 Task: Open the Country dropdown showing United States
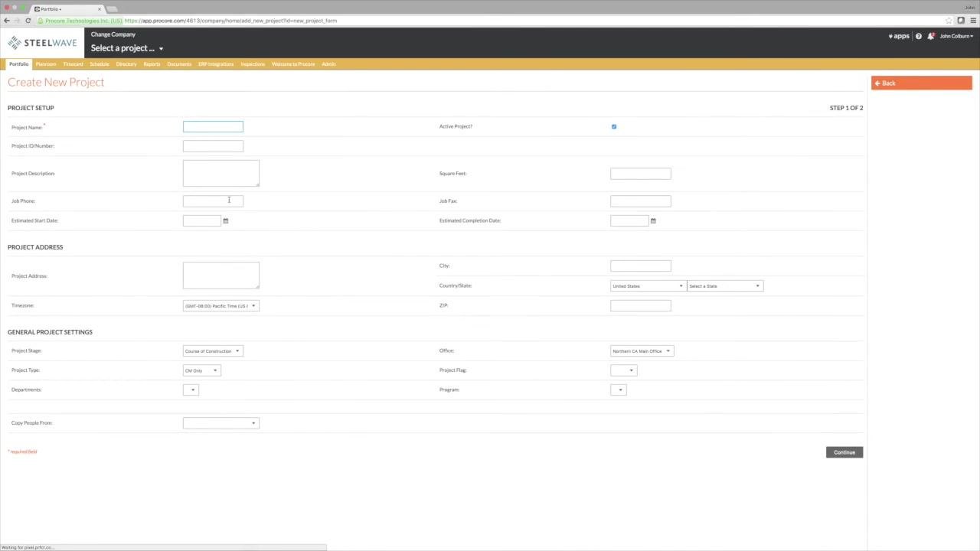pos(648,286)
